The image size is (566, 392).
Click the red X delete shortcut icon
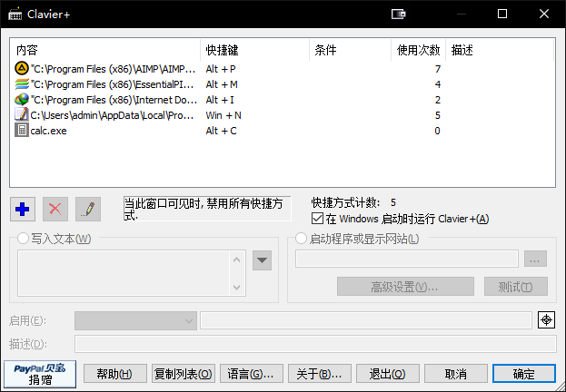(x=55, y=209)
